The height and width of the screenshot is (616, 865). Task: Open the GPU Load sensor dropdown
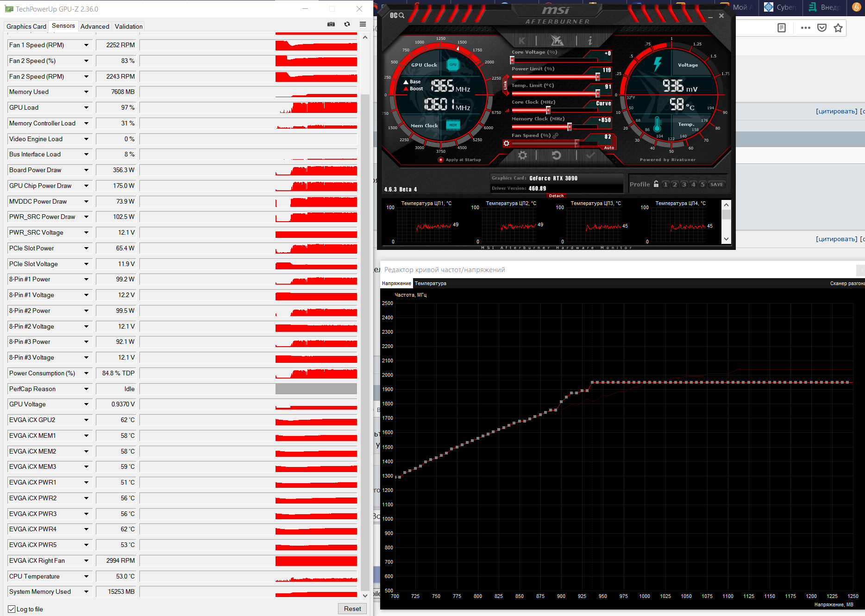click(86, 108)
